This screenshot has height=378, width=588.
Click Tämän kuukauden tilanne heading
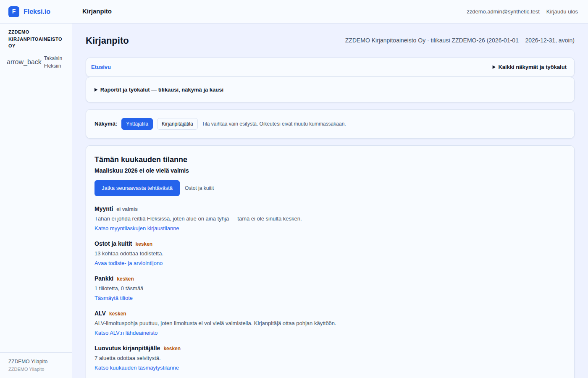pyautogui.click(x=141, y=160)
